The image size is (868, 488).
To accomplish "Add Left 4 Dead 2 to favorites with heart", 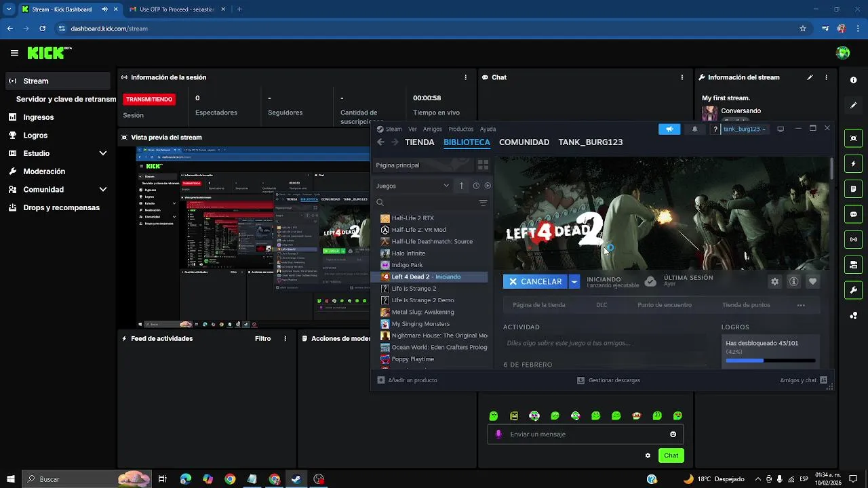I will [812, 281].
